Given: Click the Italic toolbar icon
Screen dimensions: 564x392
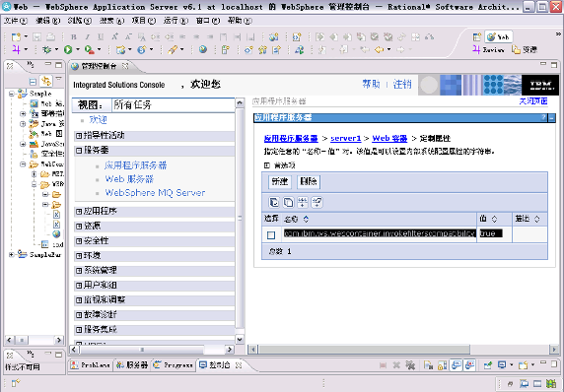Looking at the screenshot, I should point(87,36).
